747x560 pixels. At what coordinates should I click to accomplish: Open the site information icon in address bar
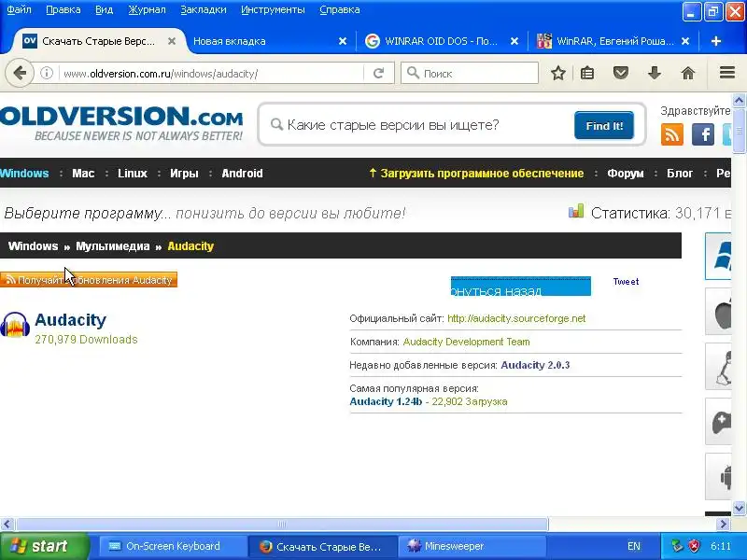tap(46, 74)
